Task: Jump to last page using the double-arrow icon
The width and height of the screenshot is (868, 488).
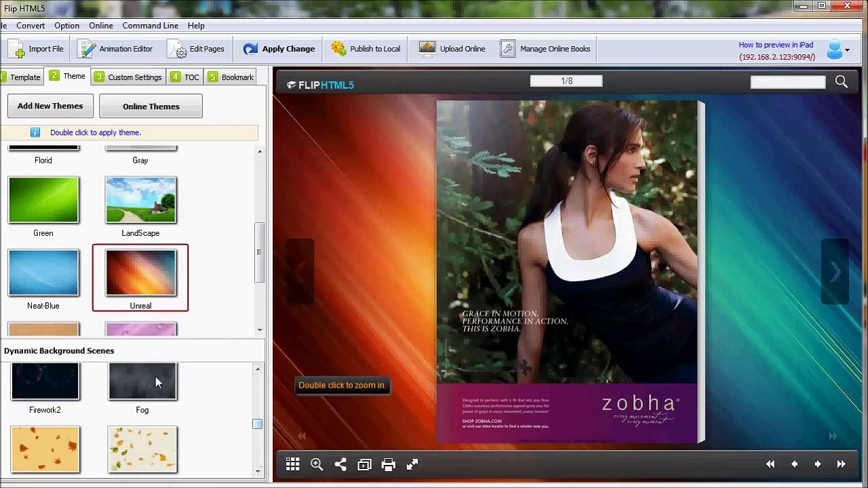Action: point(841,464)
